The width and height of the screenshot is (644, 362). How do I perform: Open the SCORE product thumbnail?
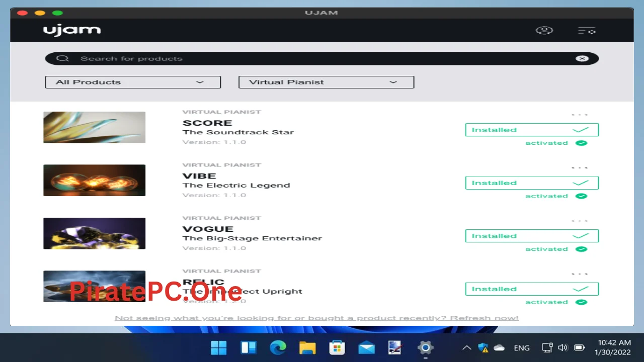click(x=95, y=127)
